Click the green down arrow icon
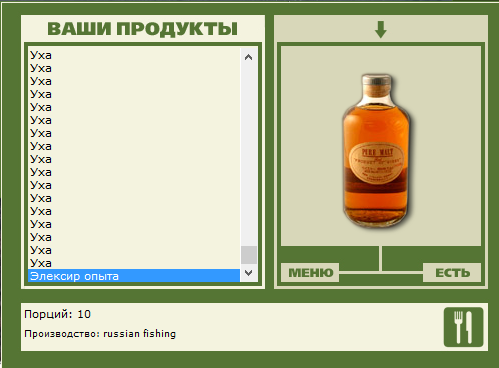499x368 pixels. coord(381,29)
